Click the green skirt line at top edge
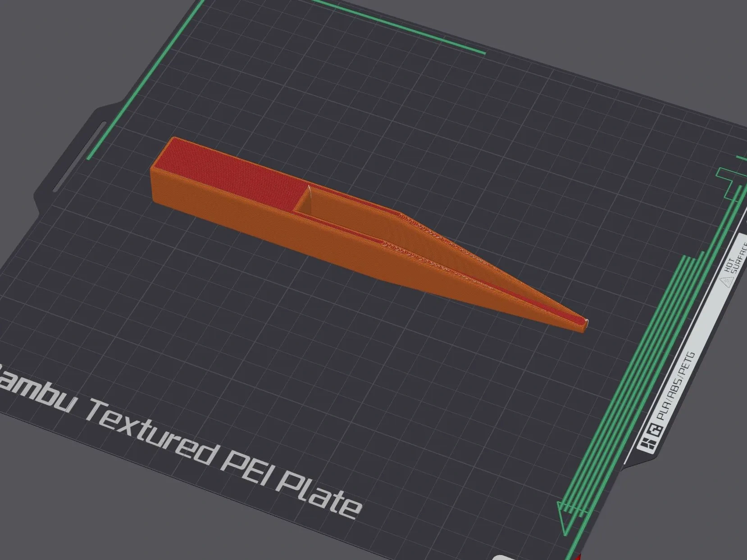 396,27
